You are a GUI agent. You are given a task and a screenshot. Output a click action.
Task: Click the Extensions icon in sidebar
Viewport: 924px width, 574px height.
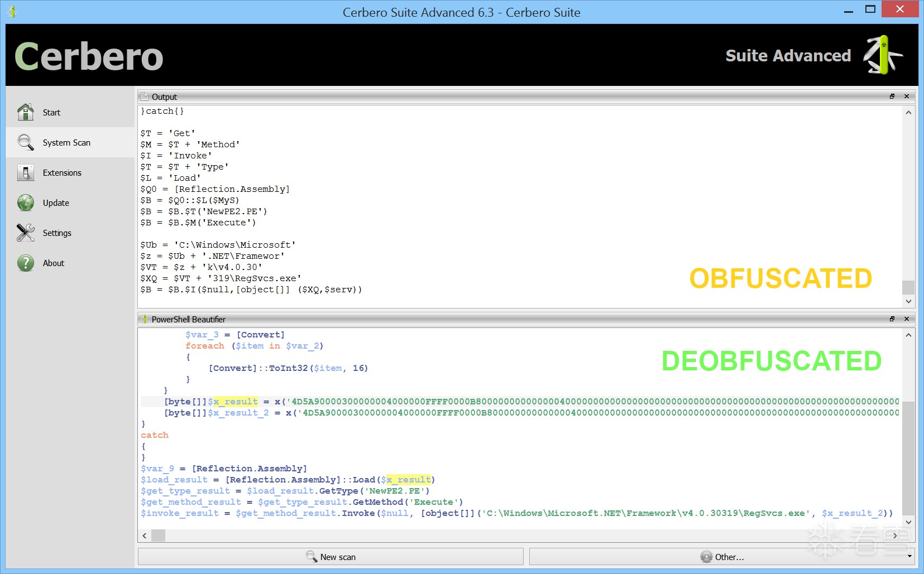[x=26, y=172]
